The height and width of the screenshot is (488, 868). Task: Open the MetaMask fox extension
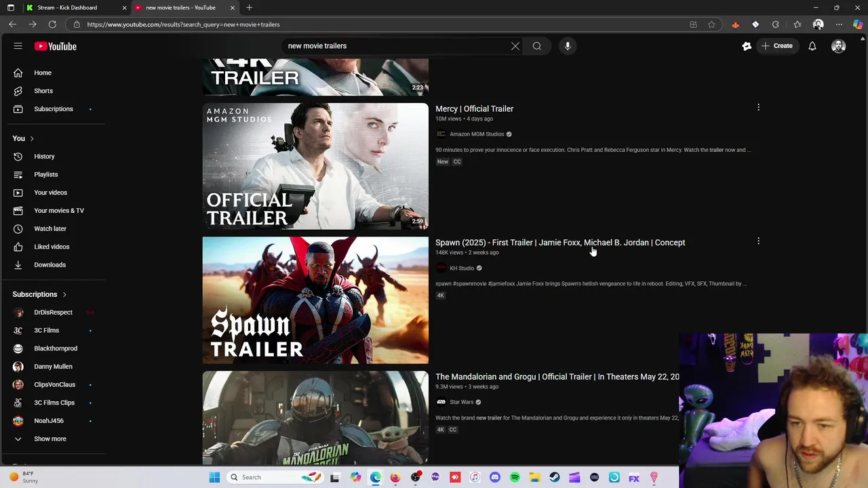(736, 24)
